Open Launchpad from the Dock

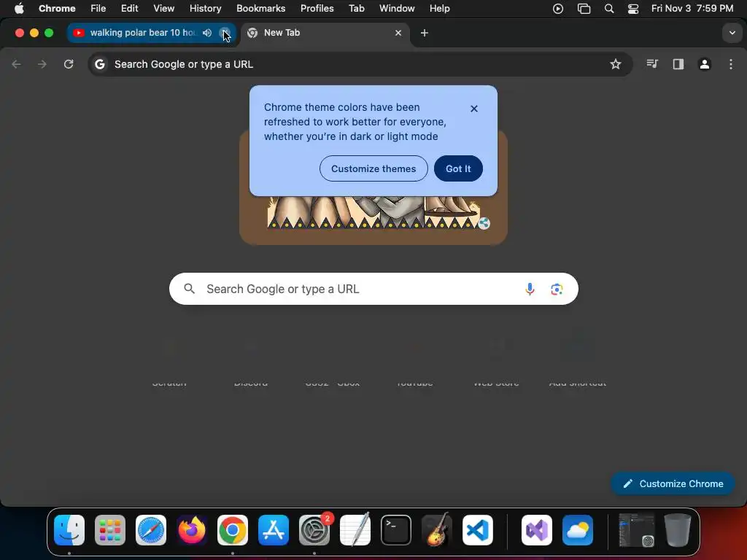(x=110, y=530)
